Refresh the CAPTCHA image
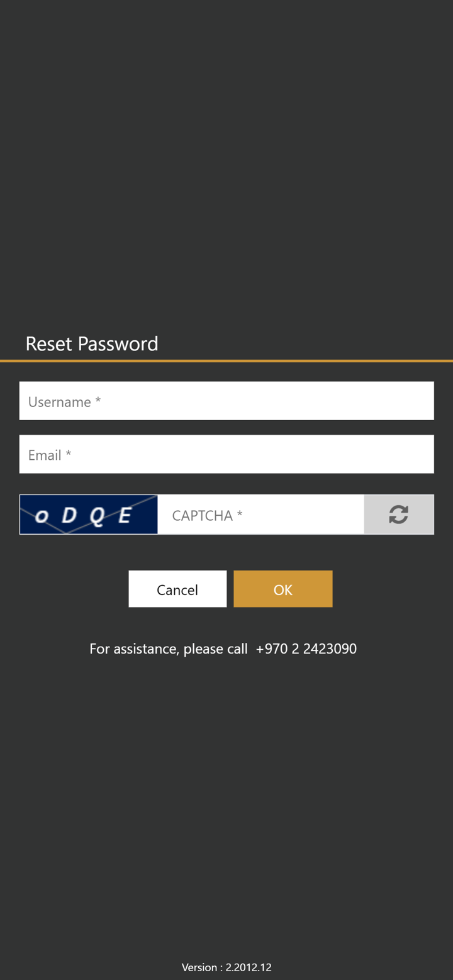This screenshot has height=980, width=453. pos(398,515)
